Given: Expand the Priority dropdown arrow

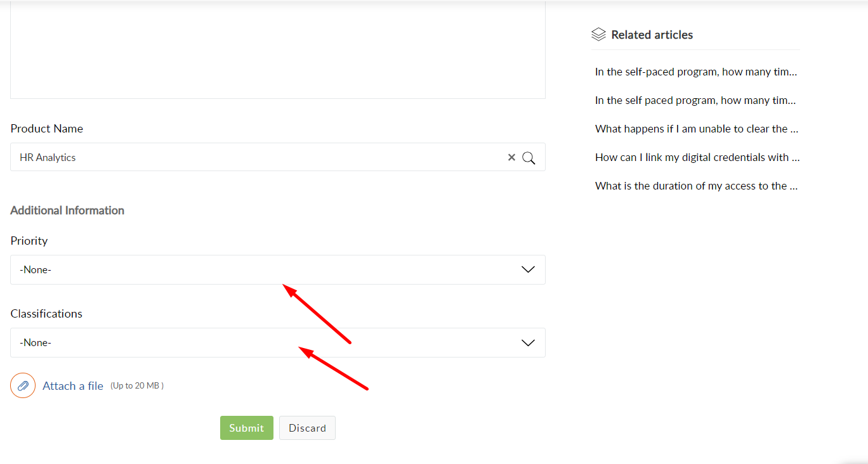Looking at the screenshot, I should point(528,269).
